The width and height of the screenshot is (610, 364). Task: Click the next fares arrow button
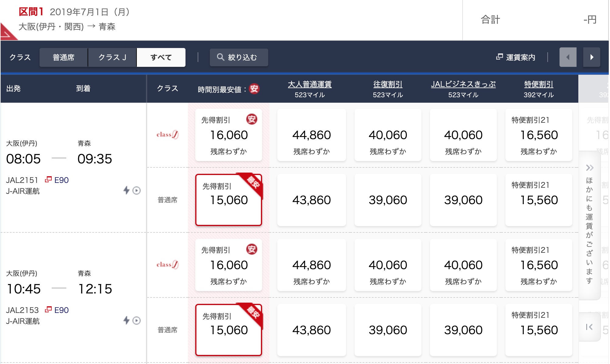pos(591,57)
